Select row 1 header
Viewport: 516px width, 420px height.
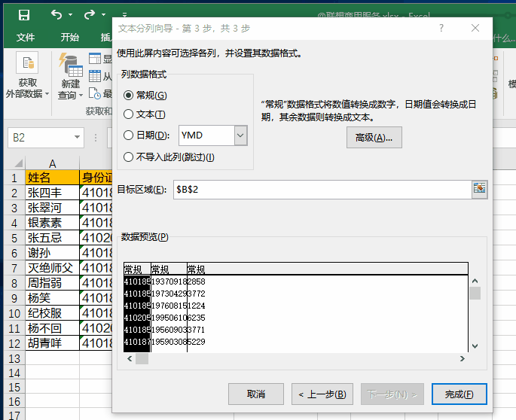click(x=14, y=178)
